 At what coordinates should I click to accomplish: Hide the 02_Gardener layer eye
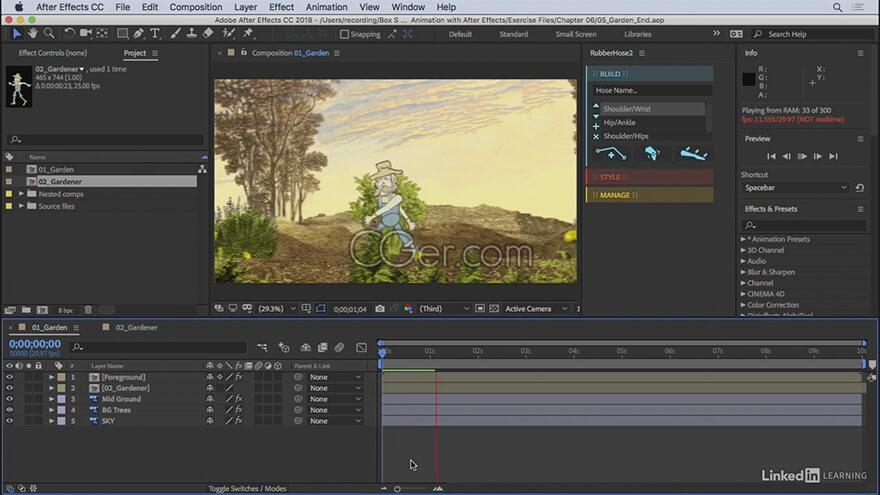pyautogui.click(x=10, y=388)
